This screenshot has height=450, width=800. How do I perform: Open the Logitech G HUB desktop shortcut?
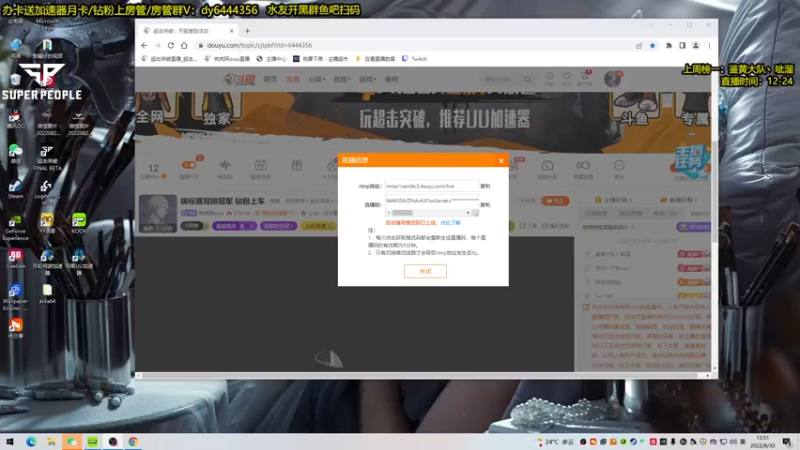coord(47,192)
